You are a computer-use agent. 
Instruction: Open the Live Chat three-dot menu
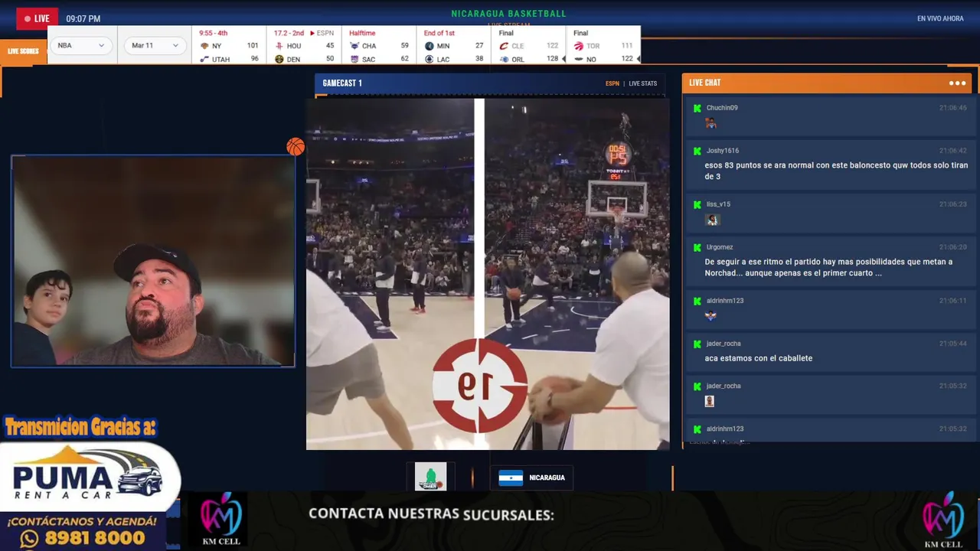point(957,83)
